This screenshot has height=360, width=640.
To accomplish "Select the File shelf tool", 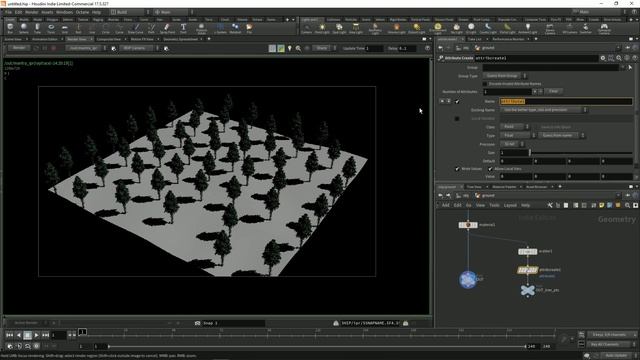I will click(249, 28).
